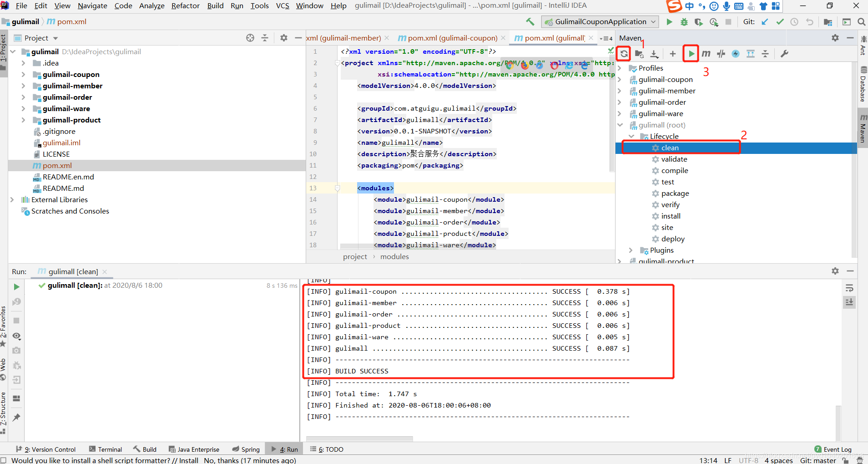Toggle the status bar tool window corner button
Screen dimensions: 868x464
tap(3, 460)
